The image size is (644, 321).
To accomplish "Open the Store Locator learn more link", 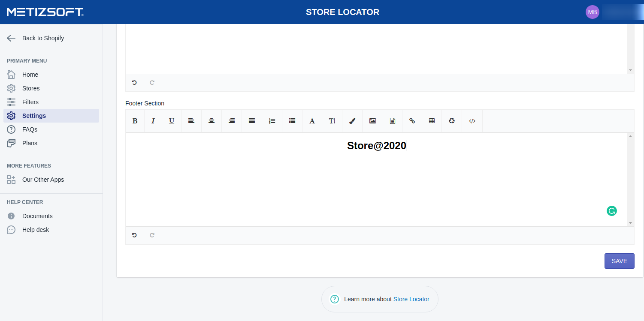I will tap(411, 299).
